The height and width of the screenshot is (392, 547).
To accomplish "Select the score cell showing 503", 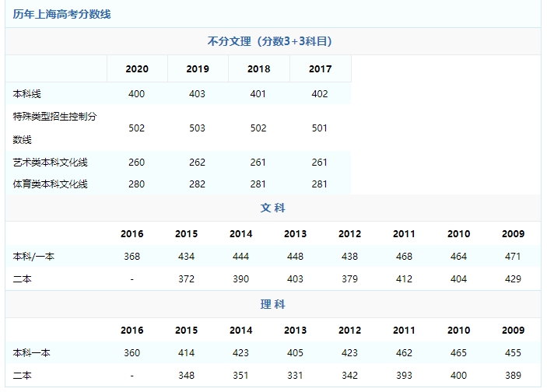I will (198, 128).
